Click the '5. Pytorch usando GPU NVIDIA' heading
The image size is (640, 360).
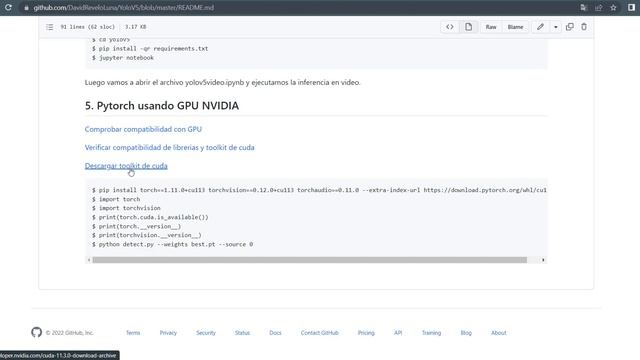162,106
